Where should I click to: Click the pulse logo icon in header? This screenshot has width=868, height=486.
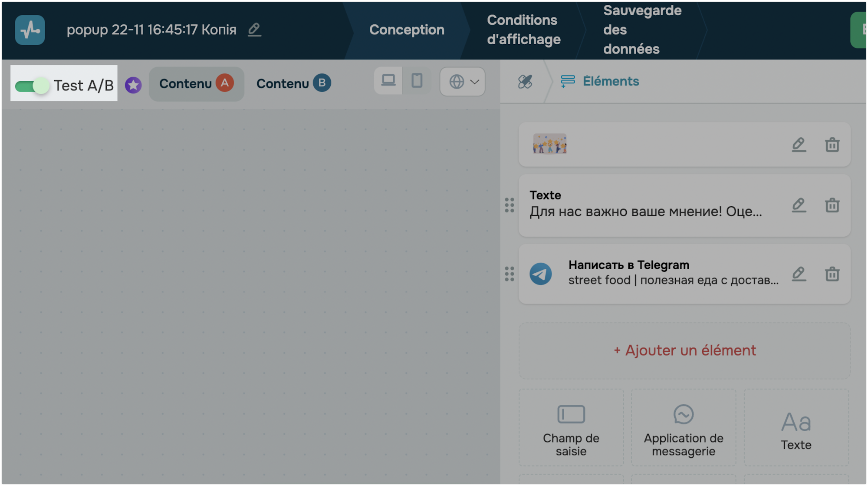click(x=30, y=30)
